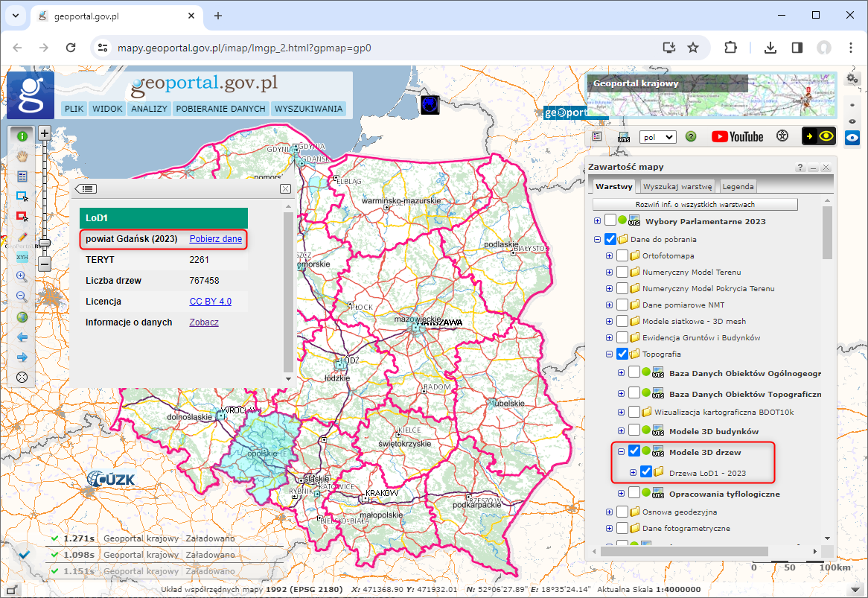
Task: Check the Modele 3D budynków checkbox
Action: [x=634, y=430]
